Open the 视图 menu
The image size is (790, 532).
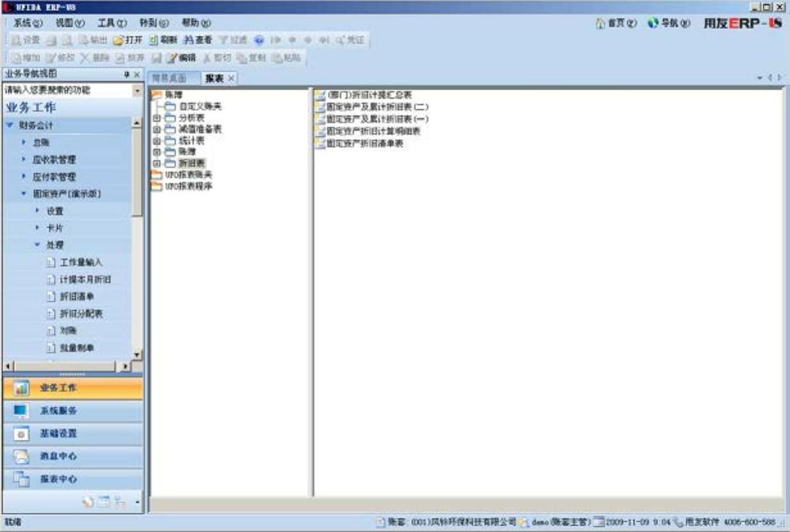click(x=70, y=22)
